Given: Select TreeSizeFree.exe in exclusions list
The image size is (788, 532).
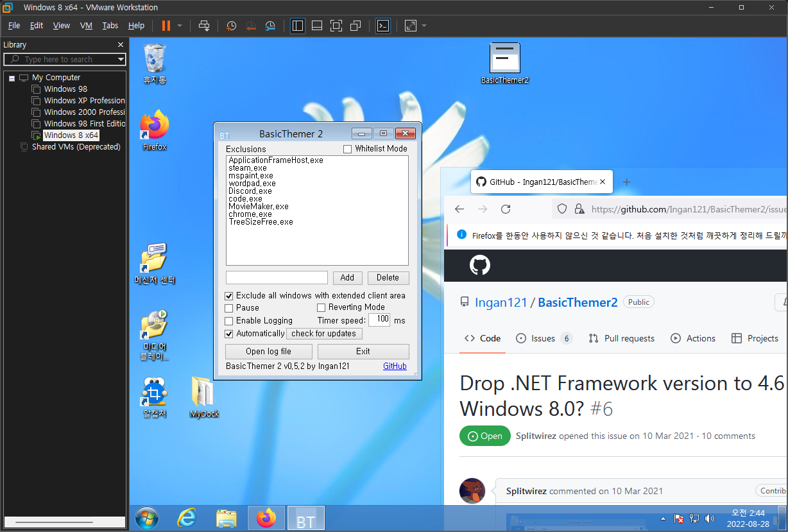Looking at the screenshot, I should (x=261, y=222).
